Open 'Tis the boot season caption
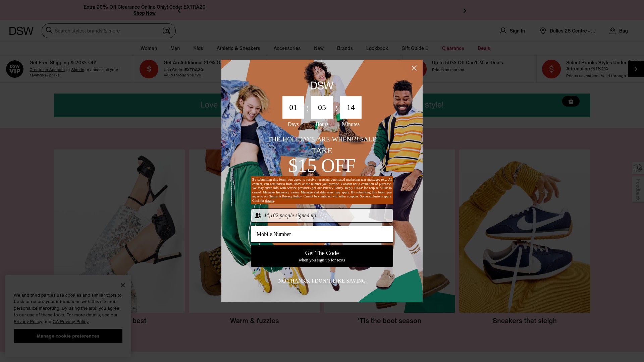This screenshot has height=362, width=644. tap(389, 321)
